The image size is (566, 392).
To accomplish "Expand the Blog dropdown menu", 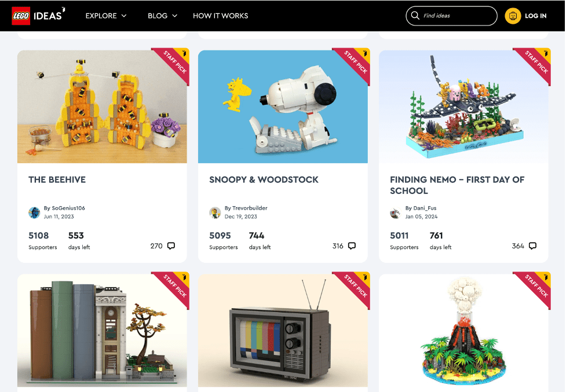I will tap(162, 16).
